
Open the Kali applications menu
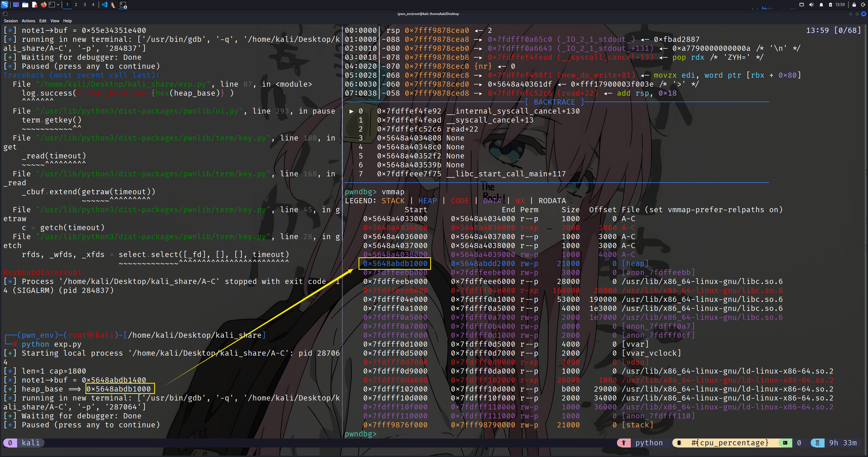[x=5, y=5]
